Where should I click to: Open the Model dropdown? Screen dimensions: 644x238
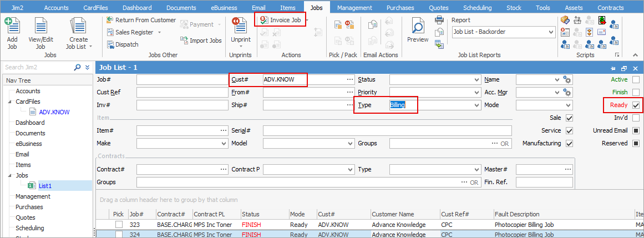click(x=351, y=144)
